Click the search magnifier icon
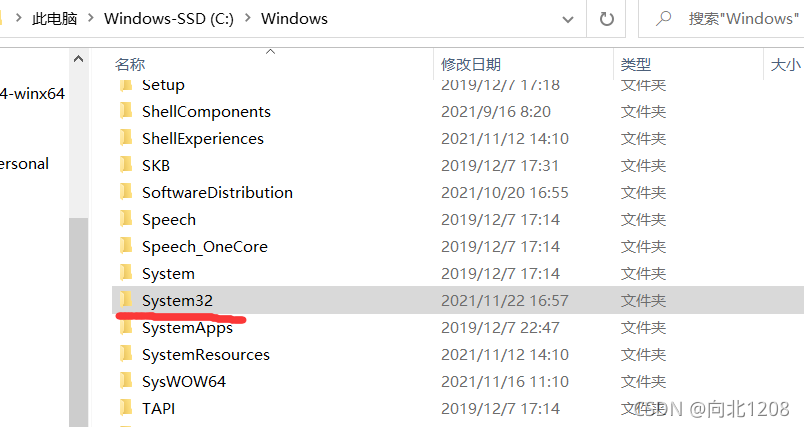Screen dimensions: 804x427 (x=664, y=18)
